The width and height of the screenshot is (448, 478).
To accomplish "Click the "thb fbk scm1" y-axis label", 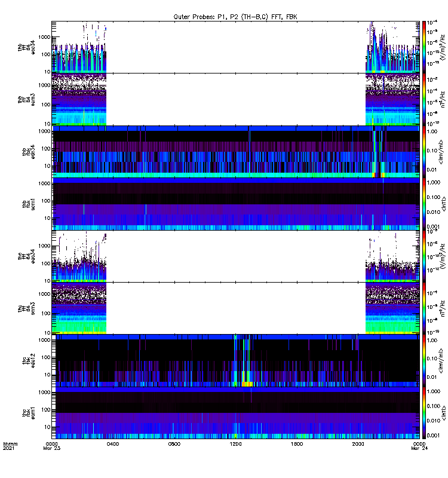I will point(29,204).
